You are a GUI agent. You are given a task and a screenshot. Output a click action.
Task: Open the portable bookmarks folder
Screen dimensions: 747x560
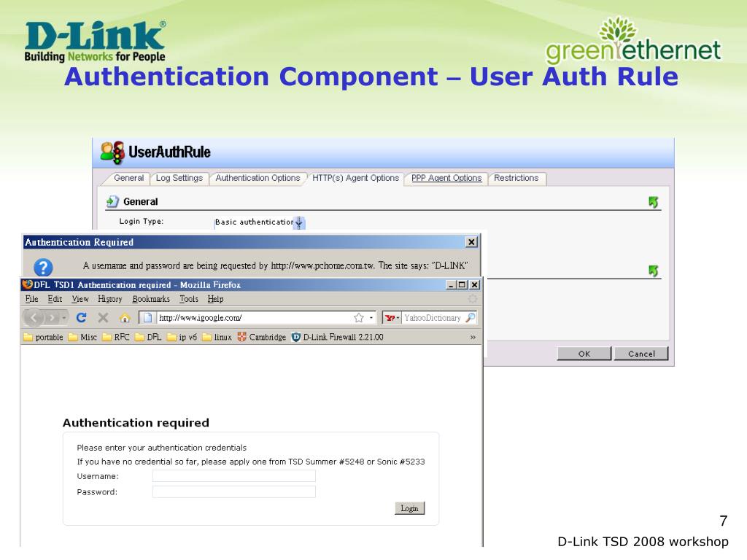[43, 337]
